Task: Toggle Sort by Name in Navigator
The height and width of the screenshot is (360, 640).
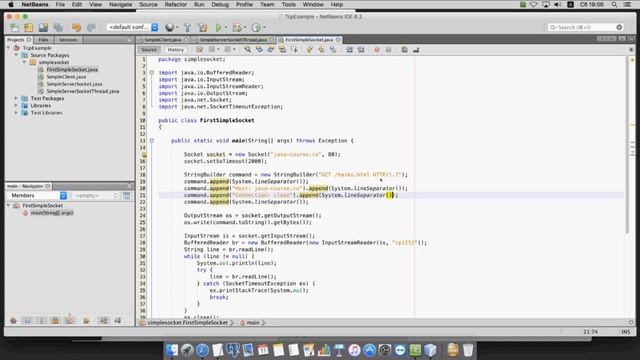Action: (104, 321)
